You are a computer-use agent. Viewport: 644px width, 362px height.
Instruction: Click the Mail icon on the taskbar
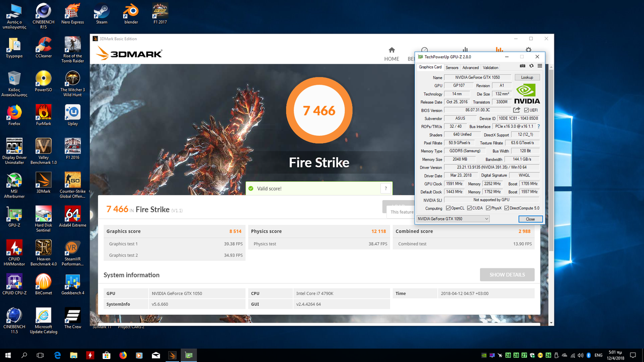156,355
